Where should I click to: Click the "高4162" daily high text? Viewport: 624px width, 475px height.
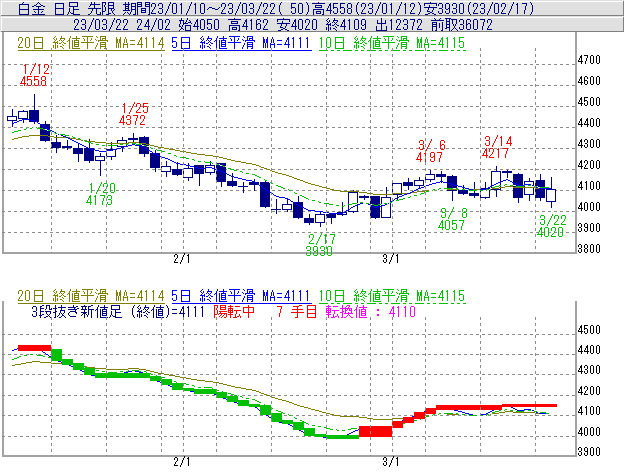coord(248,25)
